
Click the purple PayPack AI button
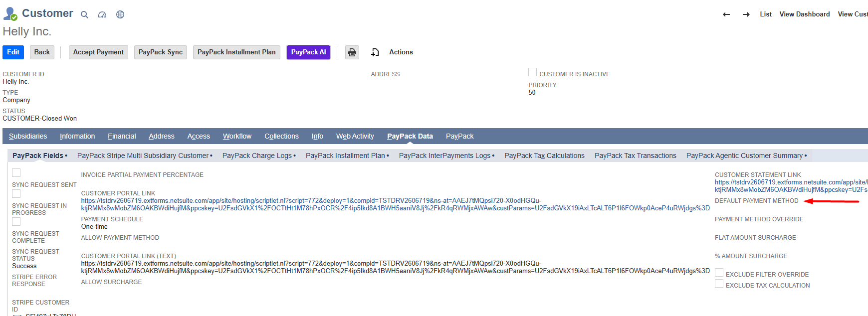click(x=308, y=52)
